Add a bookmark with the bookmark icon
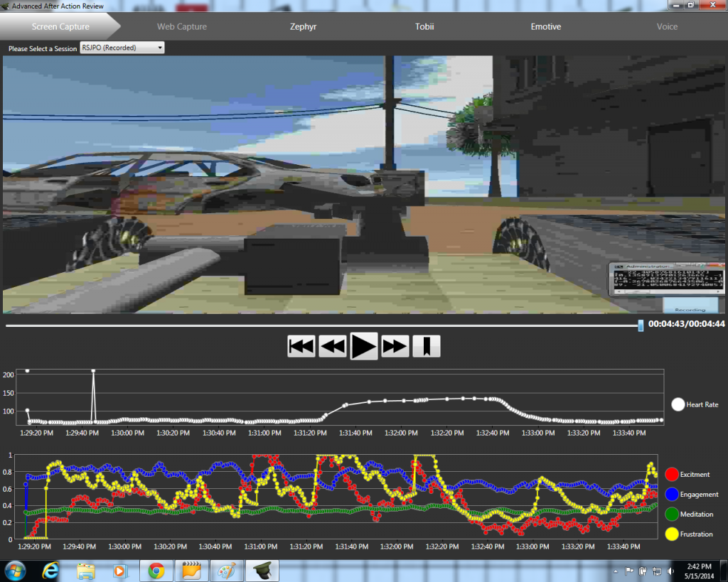 pyautogui.click(x=426, y=346)
